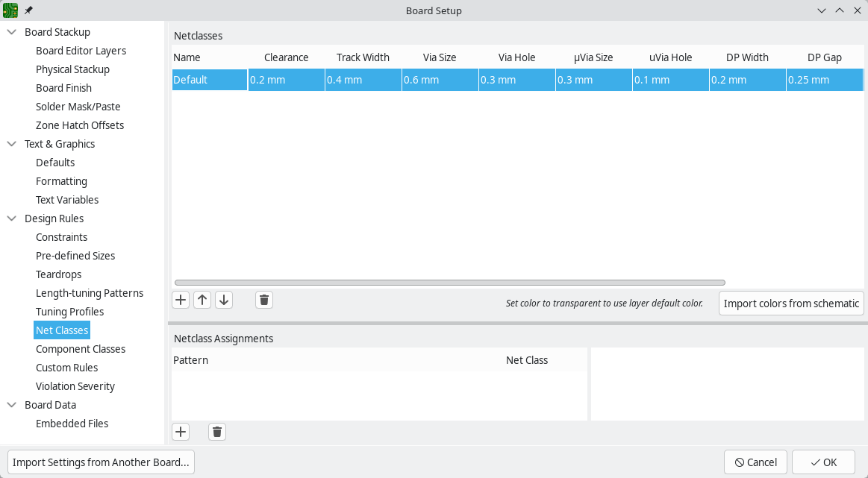Viewport: 868px width, 478px height.
Task: Open the Constraints page
Action: pyautogui.click(x=61, y=237)
